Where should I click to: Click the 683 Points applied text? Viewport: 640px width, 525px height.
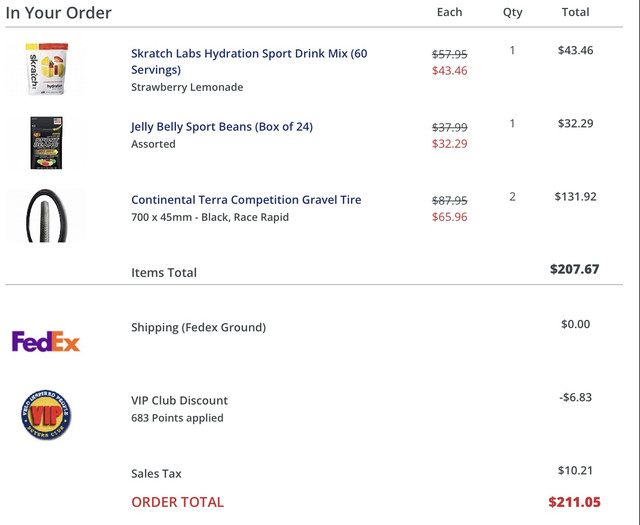coord(177,418)
